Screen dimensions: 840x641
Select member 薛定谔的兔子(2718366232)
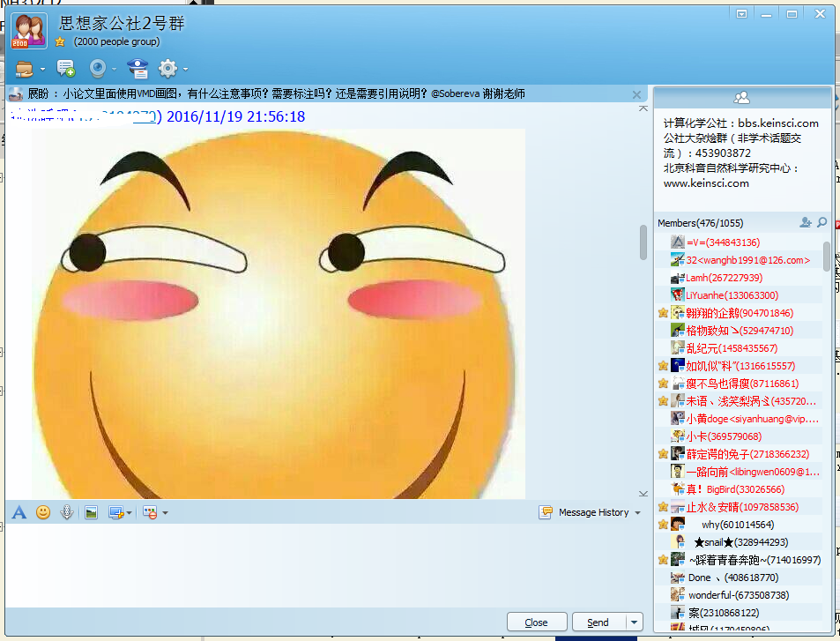point(740,454)
